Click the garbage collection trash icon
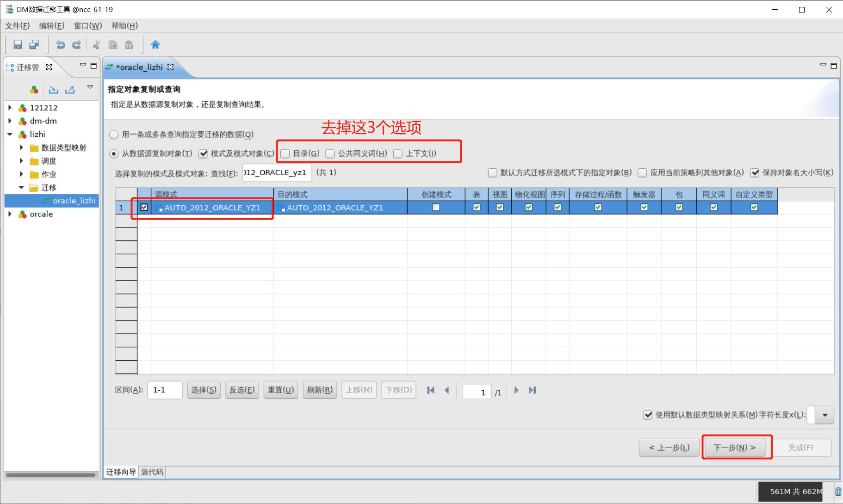843x504 pixels. coord(838,491)
